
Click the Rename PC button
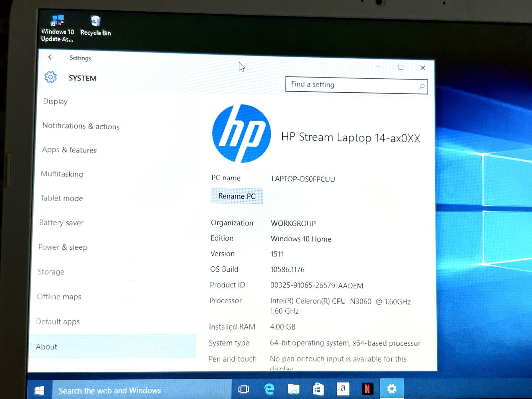pos(237,196)
